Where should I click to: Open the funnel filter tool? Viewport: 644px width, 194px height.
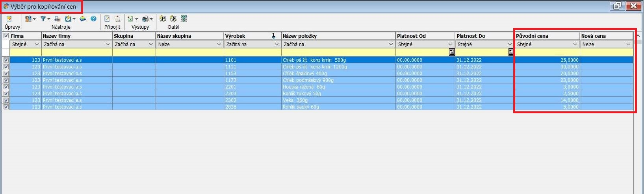(43, 18)
